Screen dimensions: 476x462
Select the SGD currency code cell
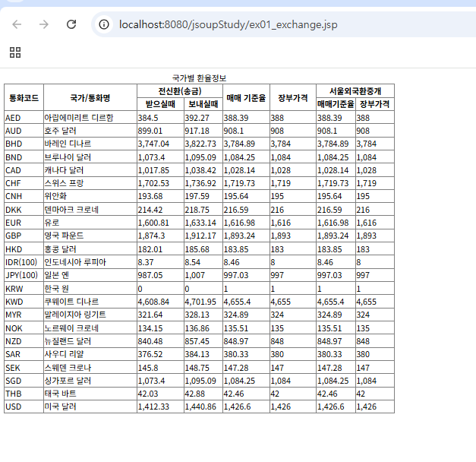tap(24, 381)
